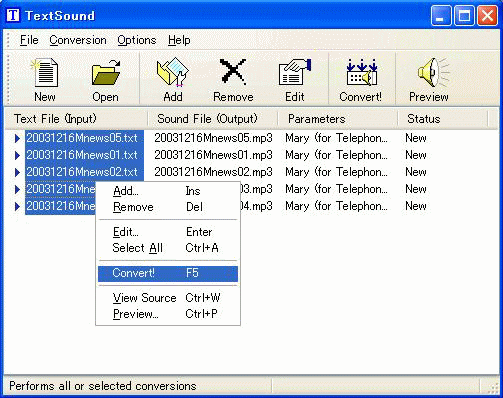Image resolution: width=503 pixels, height=398 pixels.
Task: Click the 20031216Mnews02.mp3 output cell
Action: click(213, 172)
